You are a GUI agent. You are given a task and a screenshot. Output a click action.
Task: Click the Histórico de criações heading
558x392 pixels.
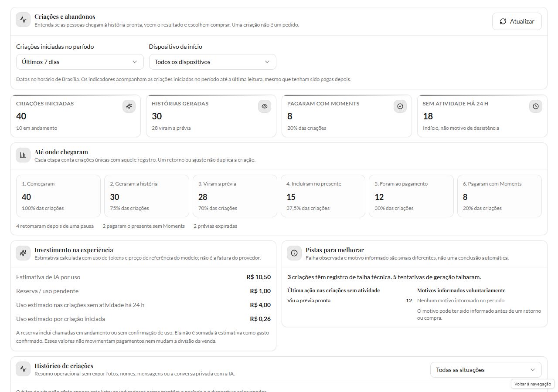tap(64, 366)
